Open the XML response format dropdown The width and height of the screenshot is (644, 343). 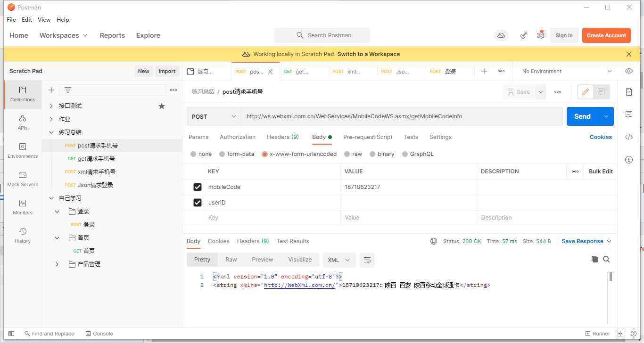pos(339,260)
